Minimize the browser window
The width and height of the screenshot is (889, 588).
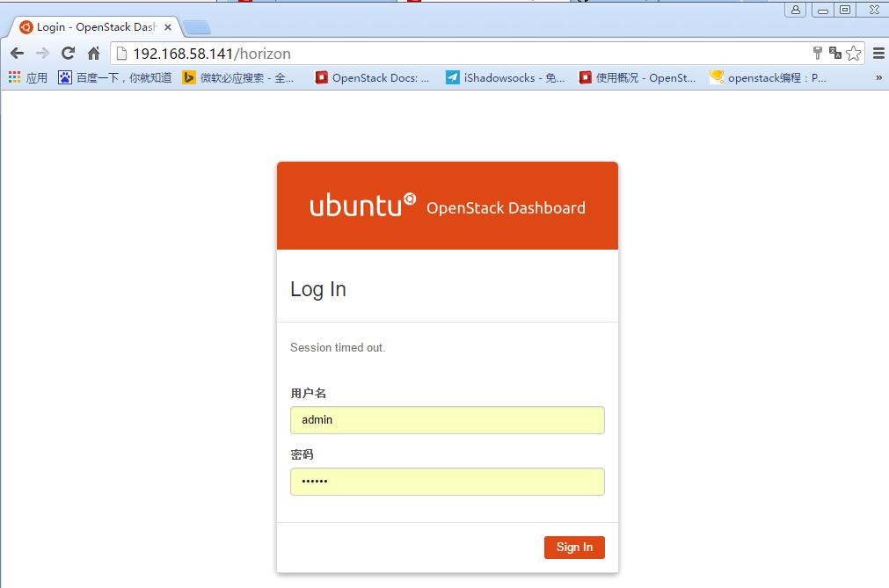pos(823,10)
